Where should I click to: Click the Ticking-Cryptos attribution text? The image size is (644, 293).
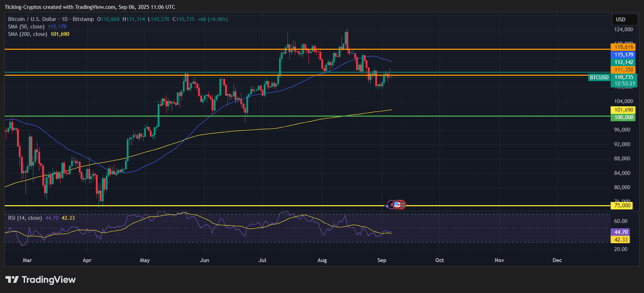[x=90, y=7]
